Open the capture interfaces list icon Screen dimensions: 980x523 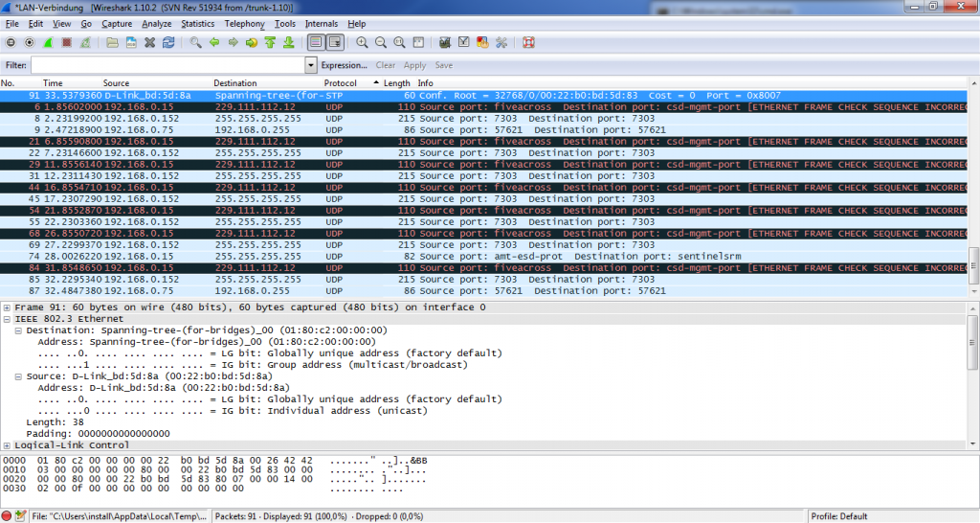[11, 42]
